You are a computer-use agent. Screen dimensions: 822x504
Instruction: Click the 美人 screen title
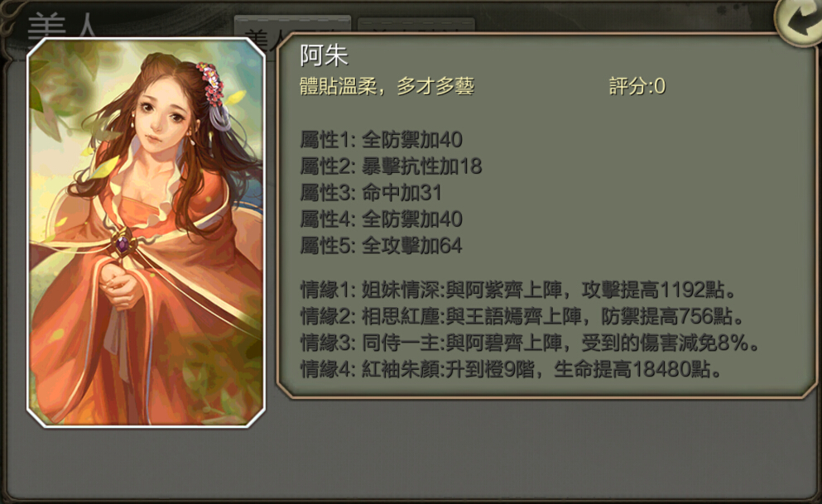tap(62, 25)
